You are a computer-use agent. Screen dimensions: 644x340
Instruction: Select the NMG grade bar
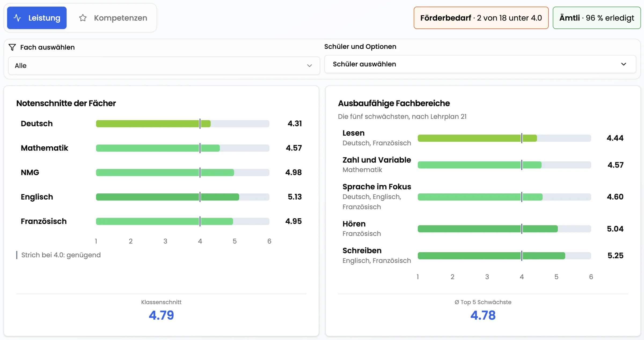(183, 172)
